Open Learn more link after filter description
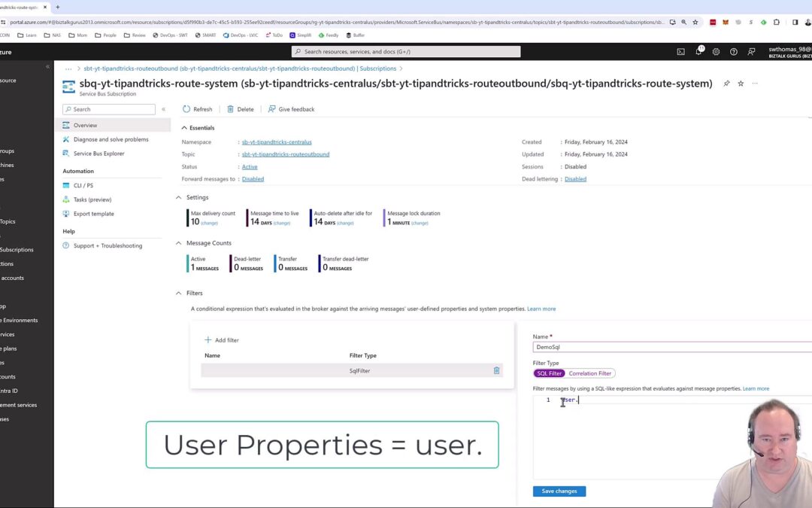Viewport: 812px width, 508px height. click(x=541, y=309)
